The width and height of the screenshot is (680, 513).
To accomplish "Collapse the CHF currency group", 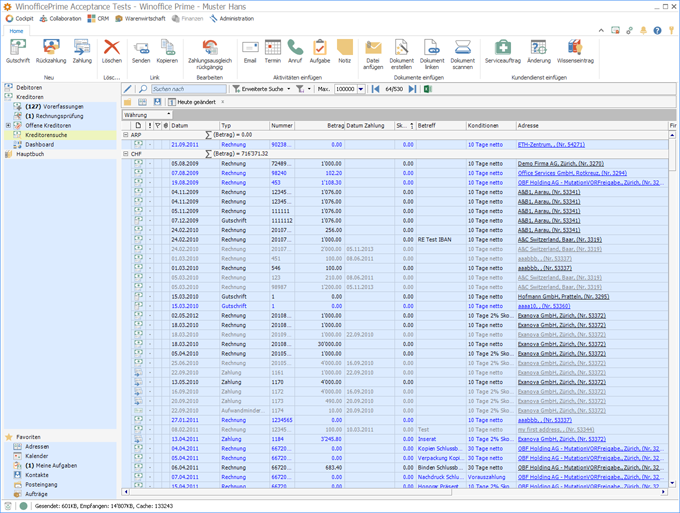I will pos(126,154).
